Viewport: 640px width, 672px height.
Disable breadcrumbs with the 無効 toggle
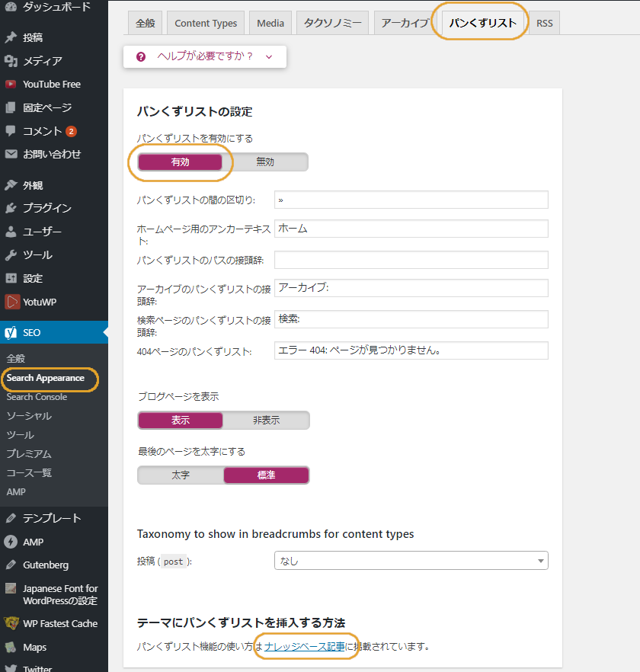point(265,162)
